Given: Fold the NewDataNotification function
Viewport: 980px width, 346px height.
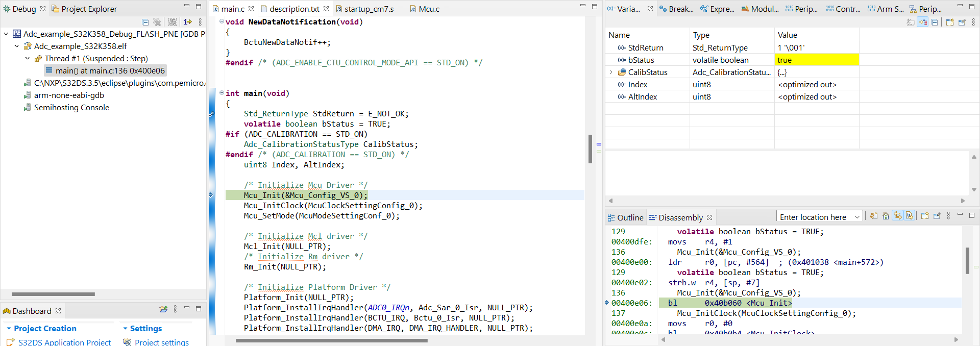Looking at the screenshot, I should coord(222,21).
